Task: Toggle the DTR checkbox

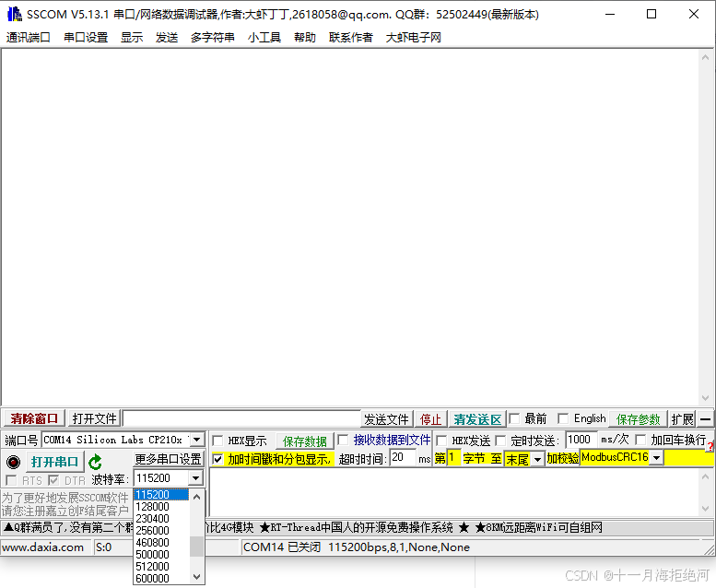Action: click(53, 480)
